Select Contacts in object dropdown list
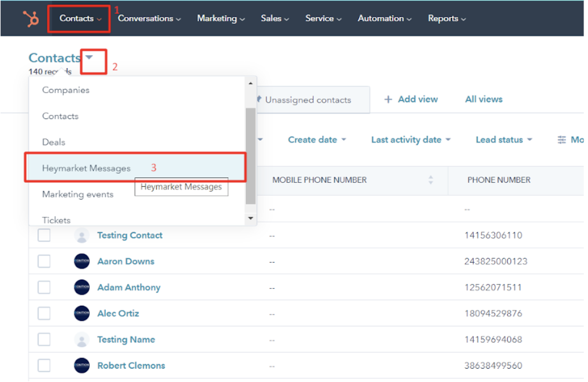Image resolution: width=588 pixels, height=382 pixels. 60,116
